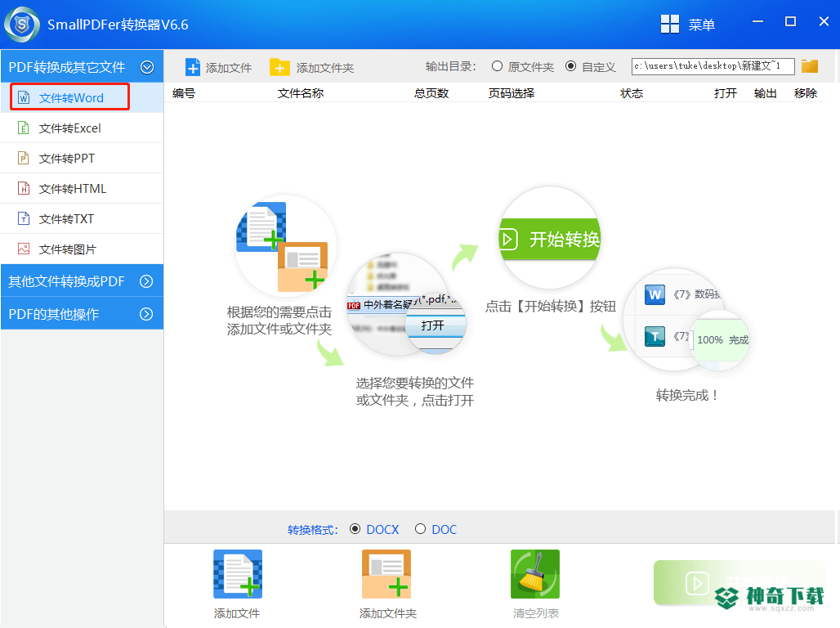840x628 pixels.
Task: Click the PPT icon beside 文件转PPT
Action: pos(24,158)
